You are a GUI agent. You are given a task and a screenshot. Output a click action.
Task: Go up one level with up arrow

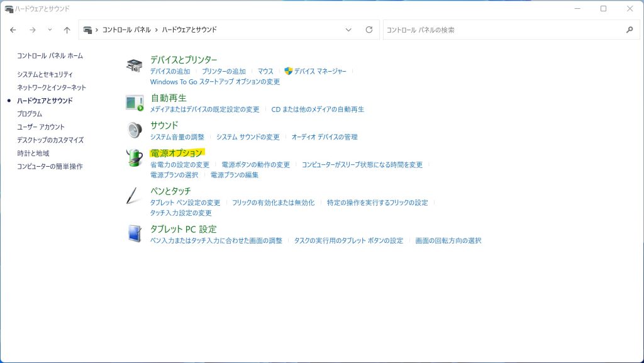pos(67,30)
